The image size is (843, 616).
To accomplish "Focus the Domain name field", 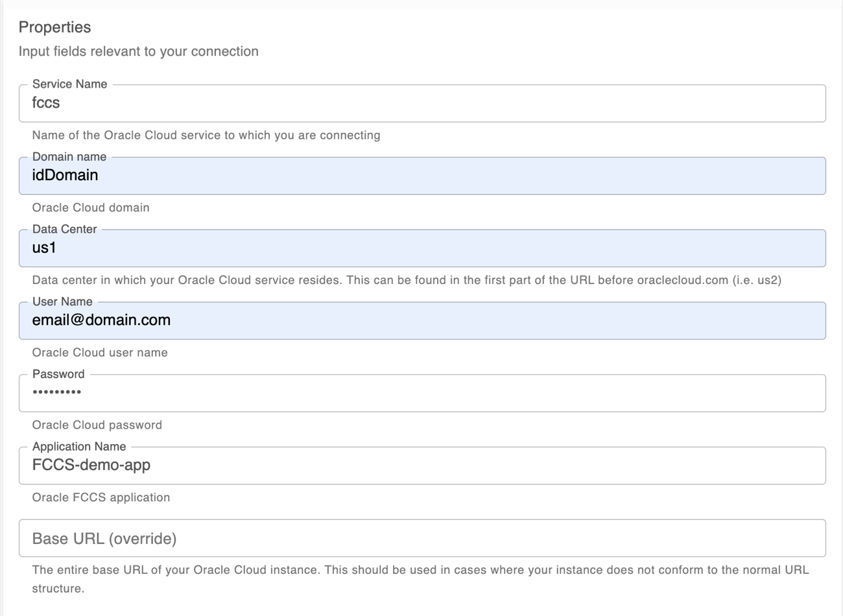I will click(422, 176).
